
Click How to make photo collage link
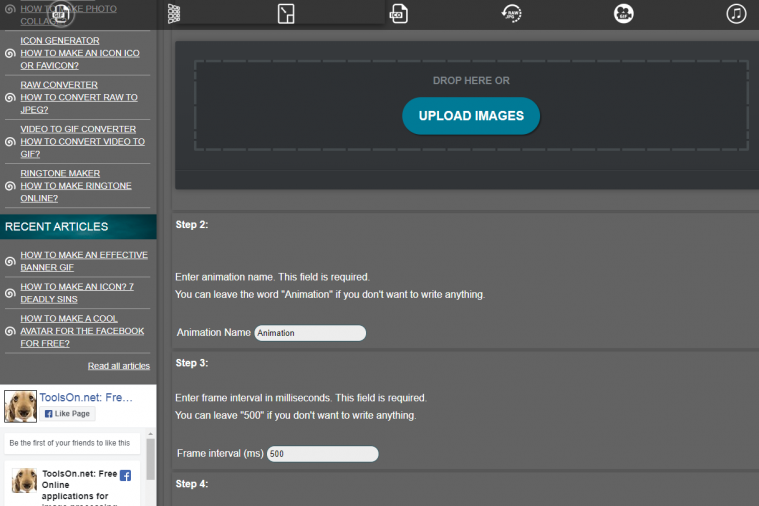68,15
